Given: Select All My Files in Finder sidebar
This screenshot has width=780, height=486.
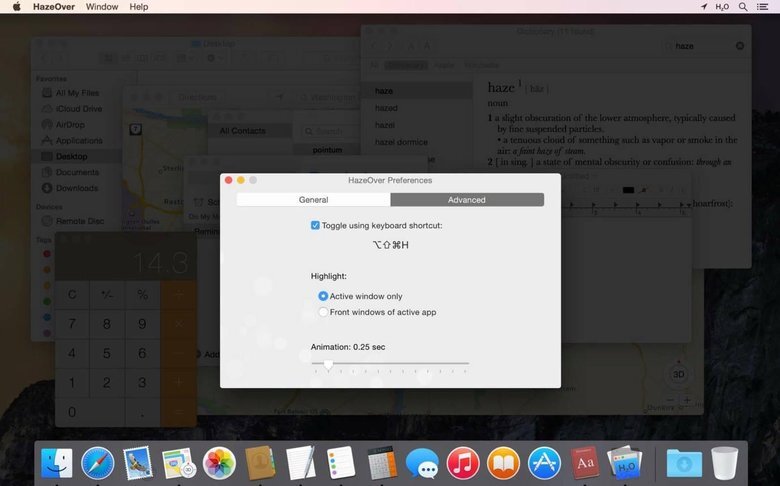Looking at the screenshot, I should click(77, 93).
